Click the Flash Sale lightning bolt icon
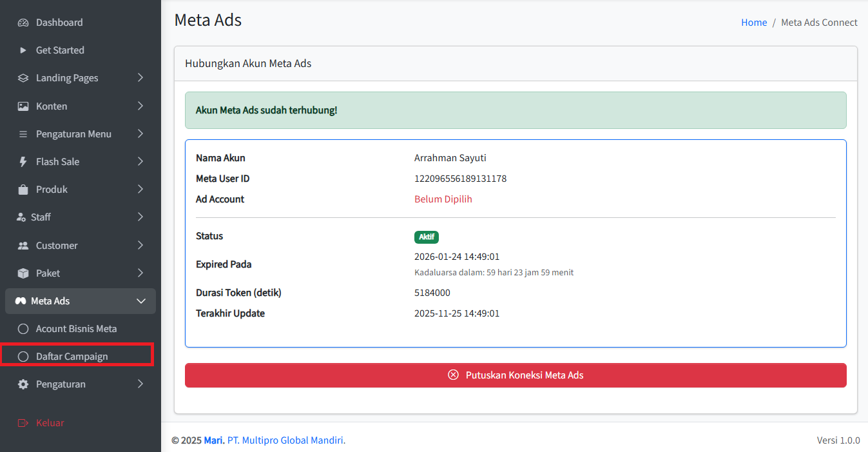Image resolution: width=868 pixels, height=452 pixels. [x=23, y=162]
